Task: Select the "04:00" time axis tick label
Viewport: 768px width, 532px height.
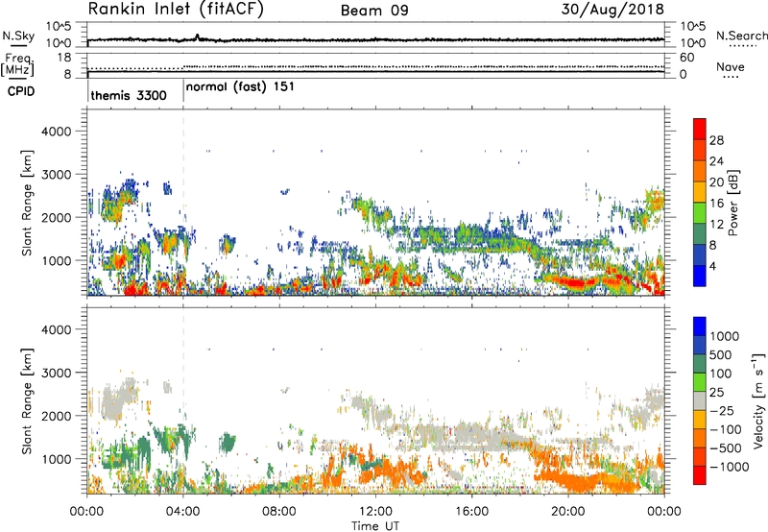Action: click(x=183, y=512)
